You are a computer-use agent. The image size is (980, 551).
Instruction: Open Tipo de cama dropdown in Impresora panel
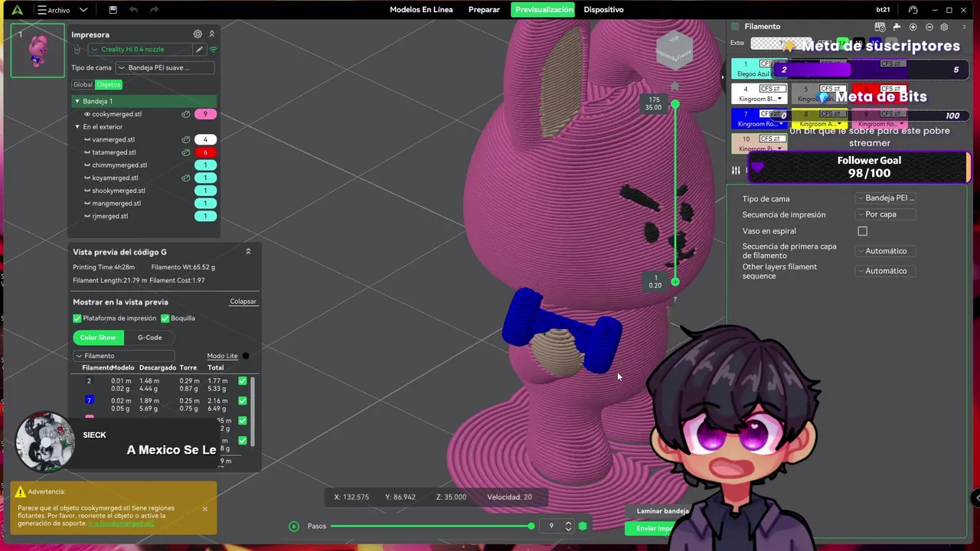(x=165, y=67)
